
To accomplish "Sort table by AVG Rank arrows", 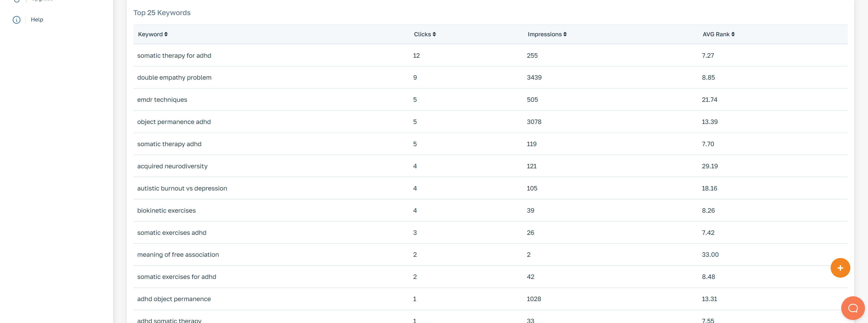I will click(733, 34).
